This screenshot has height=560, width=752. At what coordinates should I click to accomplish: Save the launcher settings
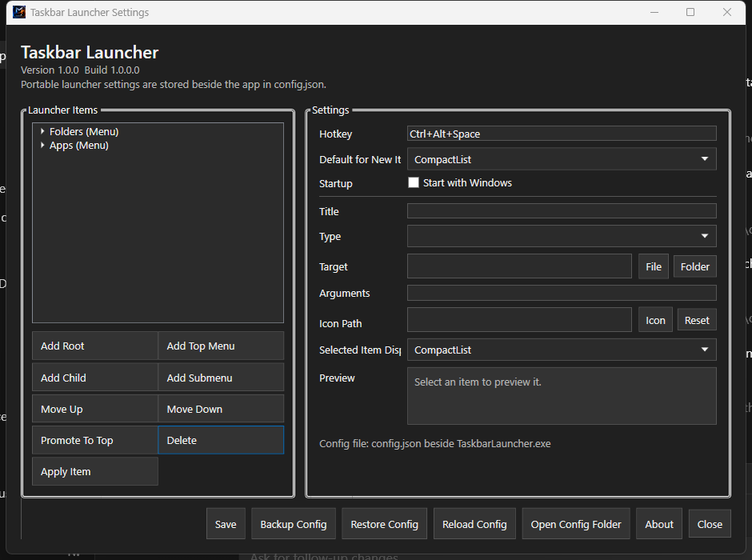tap(226, 524)
